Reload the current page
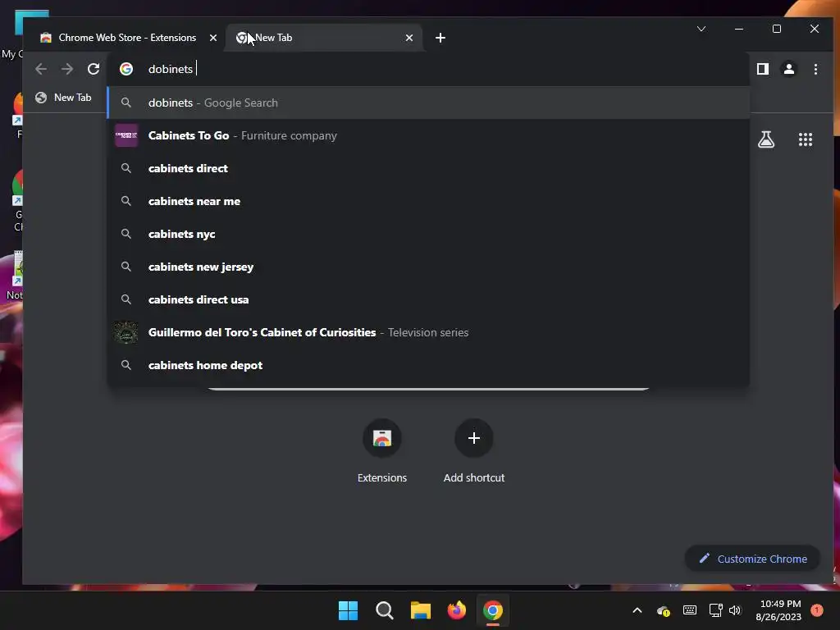The image size is (840, 630). [x=94, y=69]
